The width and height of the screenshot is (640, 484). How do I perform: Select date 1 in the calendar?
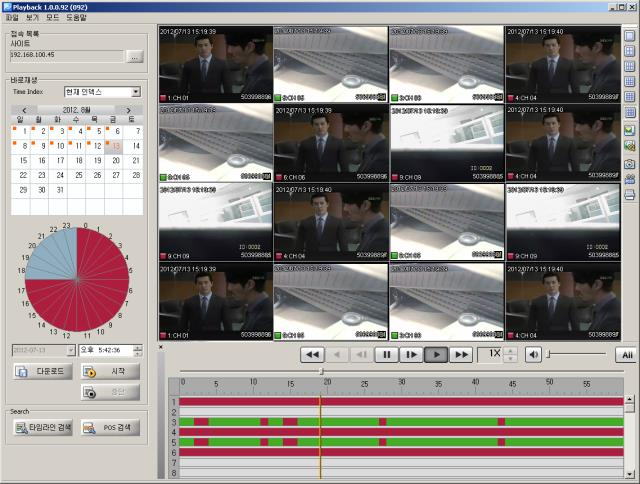pyautogui.click(x=21, y=131)
